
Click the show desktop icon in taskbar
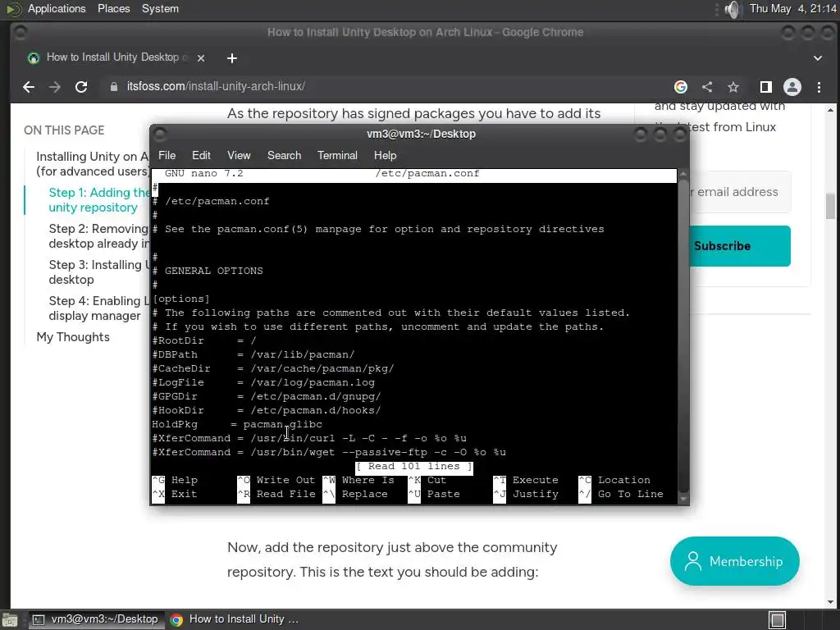(10, 620)
